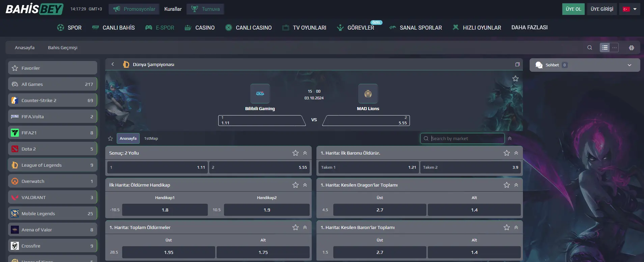The image size is (644, 262).
Task: Open the HIZLI OYUNLAR menu
Action: (477, 28)
